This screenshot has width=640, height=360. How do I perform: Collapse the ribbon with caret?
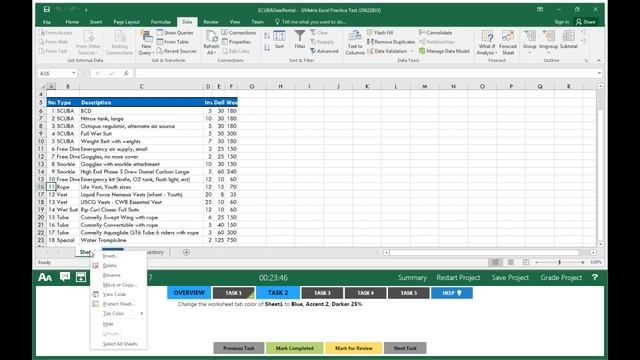[x=599, y=60]
